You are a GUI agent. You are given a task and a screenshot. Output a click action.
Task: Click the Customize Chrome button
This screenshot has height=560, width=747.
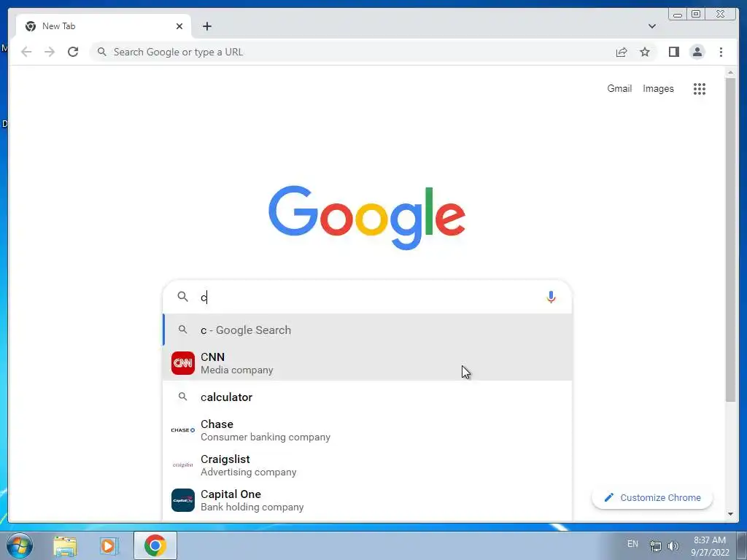(652, 497)
